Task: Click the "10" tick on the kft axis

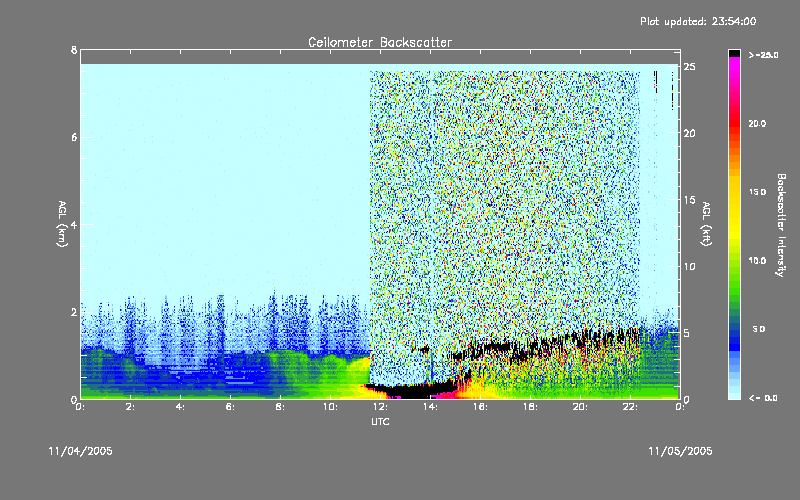Action: coord(689,266)
